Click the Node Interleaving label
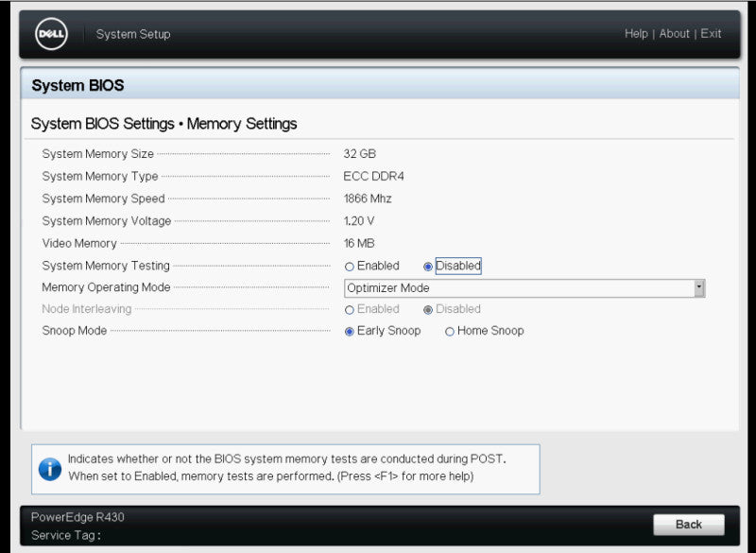 (x=86, y=309)
